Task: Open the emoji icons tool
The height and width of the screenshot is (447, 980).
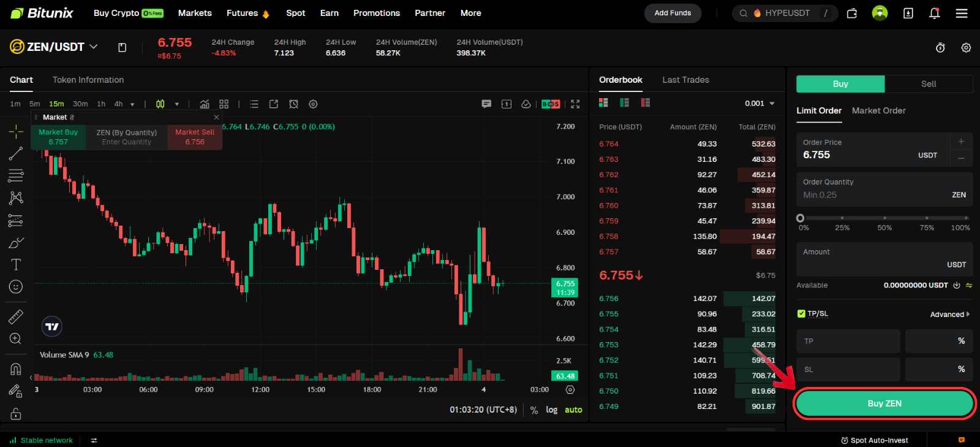Action: [x=16, y=287]
